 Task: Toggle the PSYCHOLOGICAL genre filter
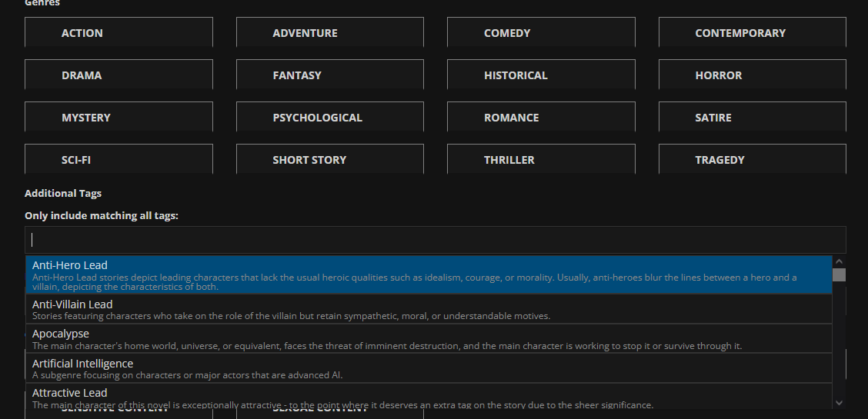[x=330, y=117]
